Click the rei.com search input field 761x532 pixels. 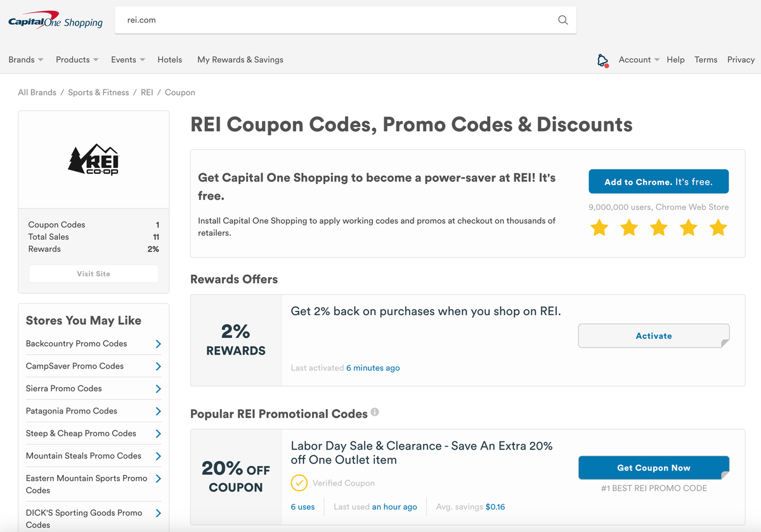(317, 20)
